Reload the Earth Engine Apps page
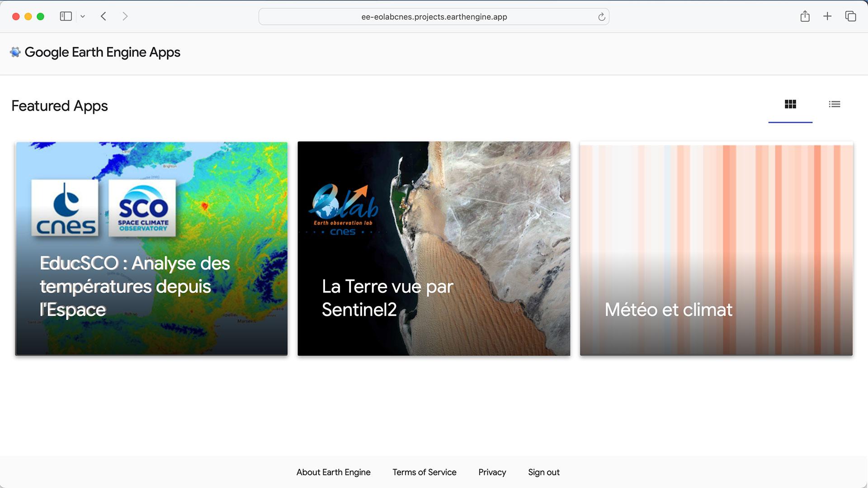 pyautogui.click(x=601, y=17)
